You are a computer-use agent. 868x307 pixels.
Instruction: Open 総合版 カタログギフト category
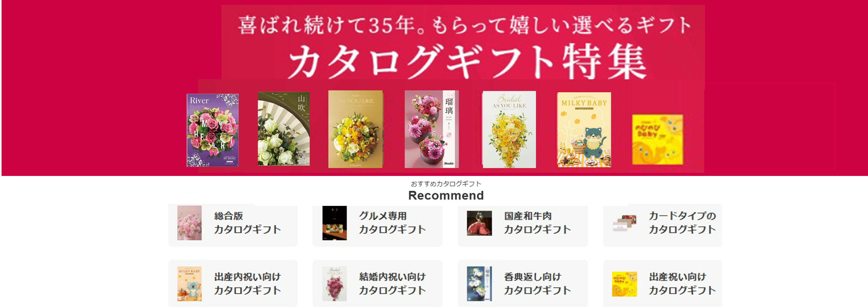(233, 225)
